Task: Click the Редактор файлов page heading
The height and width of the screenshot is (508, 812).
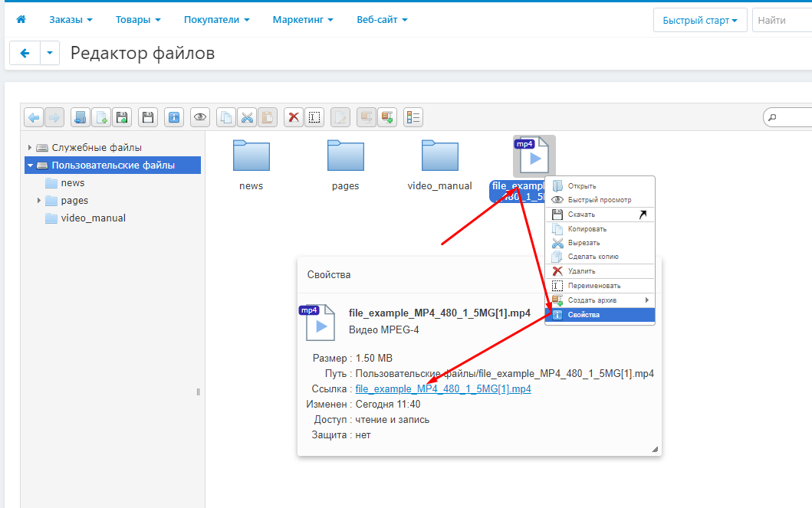Action: point(143,54)
